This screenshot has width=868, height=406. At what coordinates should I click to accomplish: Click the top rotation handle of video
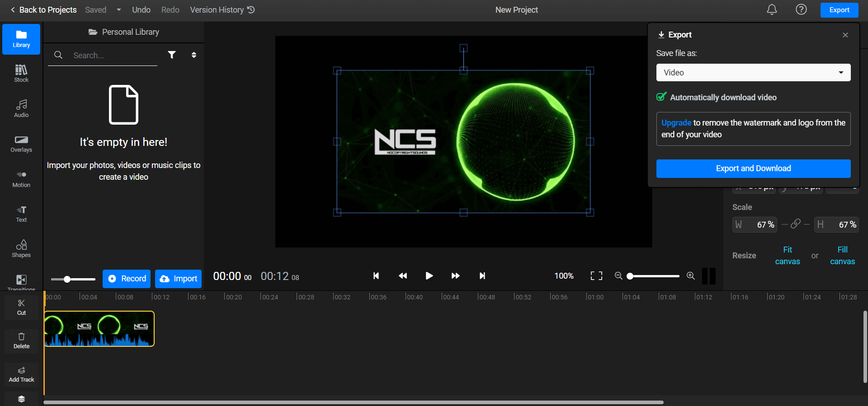[x=463, y=47]
